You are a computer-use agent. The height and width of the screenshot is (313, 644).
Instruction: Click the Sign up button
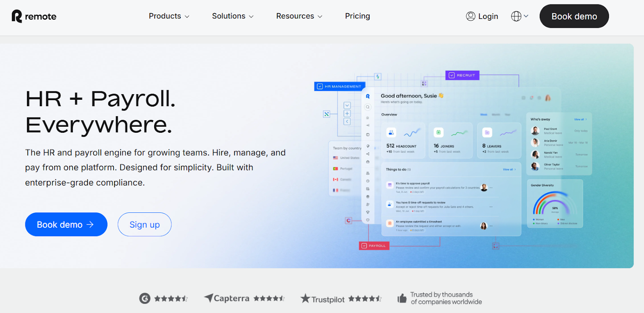pos(144,224)
